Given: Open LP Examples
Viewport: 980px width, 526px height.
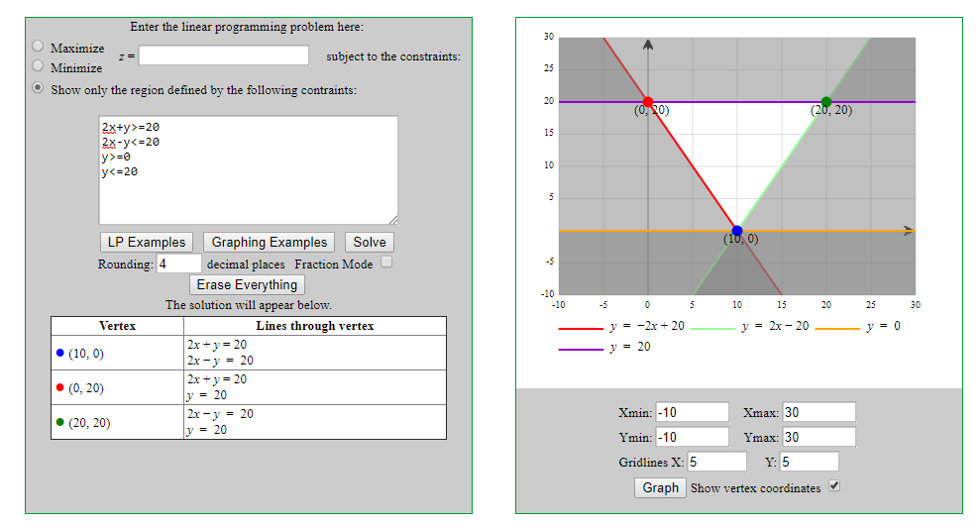Looking at the screenshot, I should click(147, 243).
